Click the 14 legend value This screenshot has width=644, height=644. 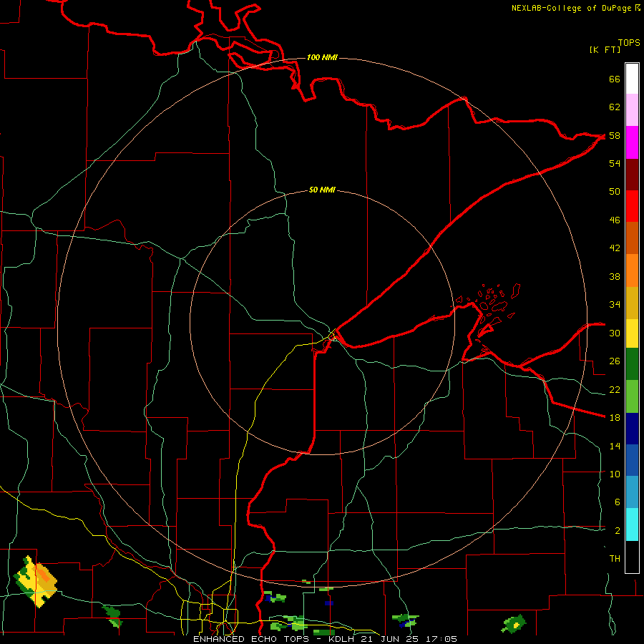coord(615,446)
